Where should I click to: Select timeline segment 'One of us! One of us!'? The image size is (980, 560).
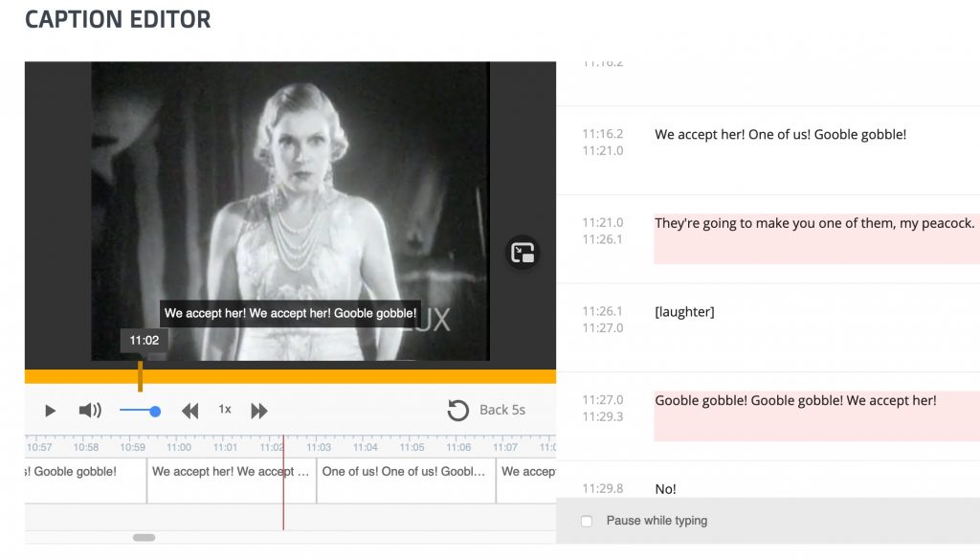coord(405,472)
